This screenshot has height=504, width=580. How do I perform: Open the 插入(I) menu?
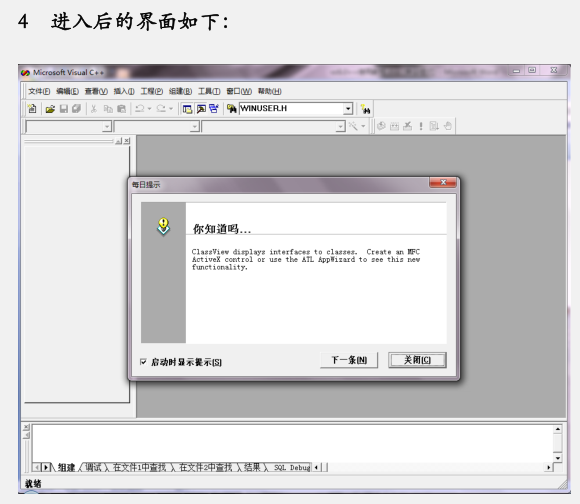click(124, 91)
